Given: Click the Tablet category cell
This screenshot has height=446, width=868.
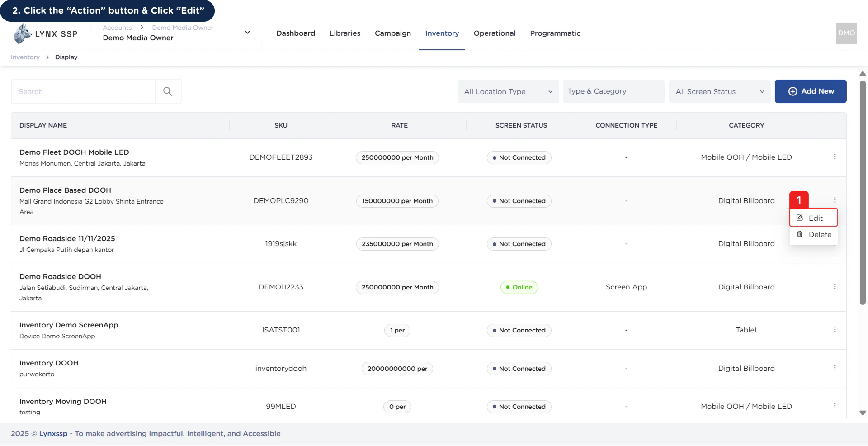Looking at the screenshot, I should 746,330.
